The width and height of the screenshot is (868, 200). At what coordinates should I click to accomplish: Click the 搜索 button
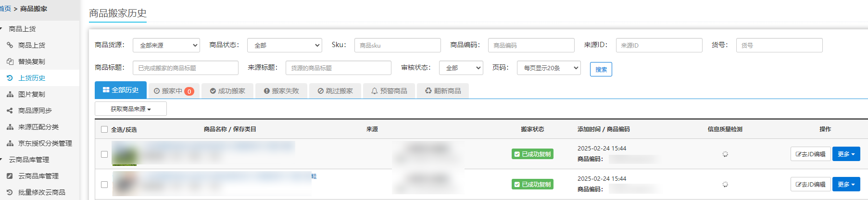601,69
